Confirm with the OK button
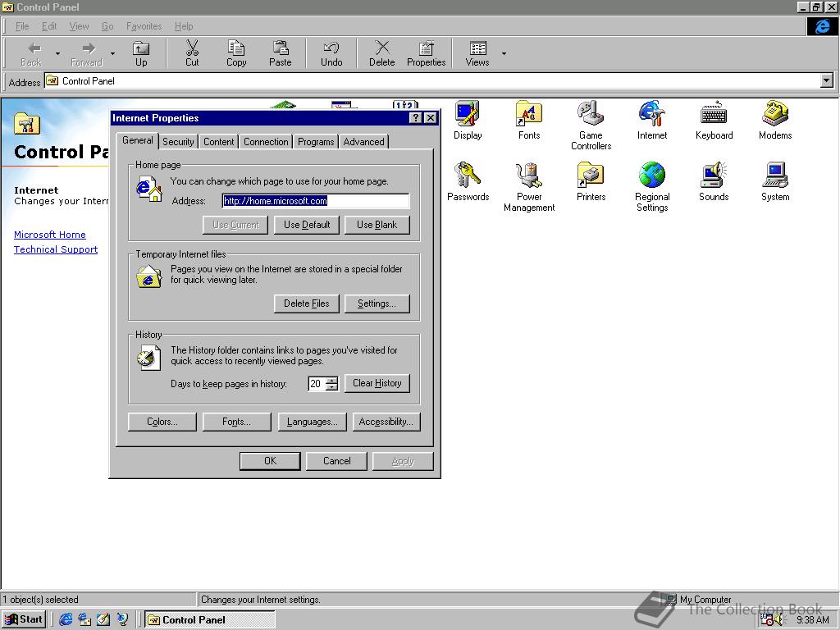This screenshot has width=840, height=630. pos(270,461)
